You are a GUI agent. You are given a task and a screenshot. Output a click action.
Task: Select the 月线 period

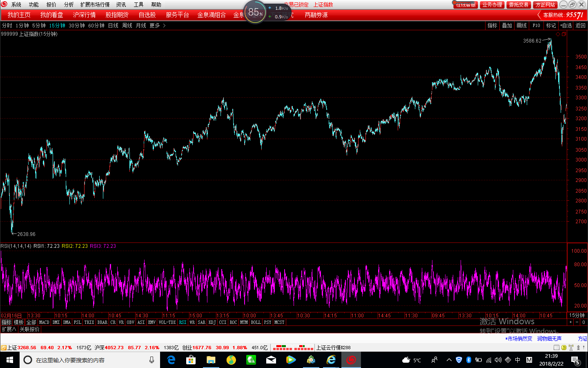coord(141,25)
